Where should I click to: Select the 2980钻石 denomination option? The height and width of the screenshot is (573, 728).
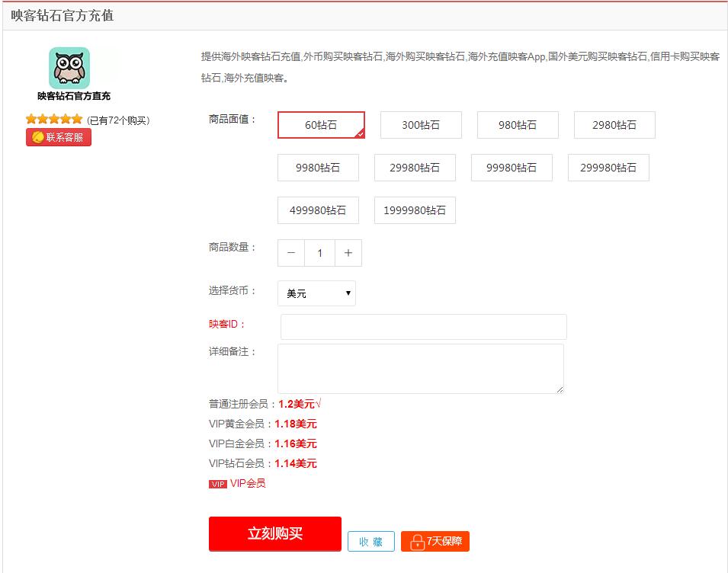(614, 125)
